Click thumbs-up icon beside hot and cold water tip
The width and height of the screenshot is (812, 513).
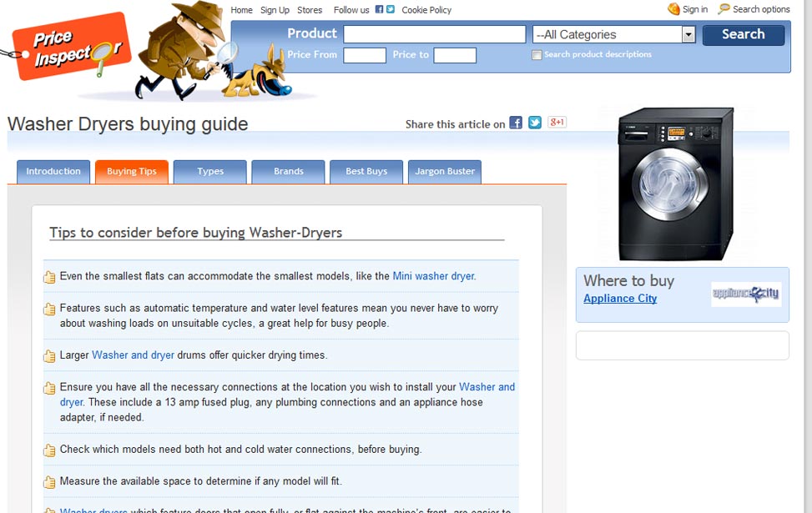(x=49, y=450)
